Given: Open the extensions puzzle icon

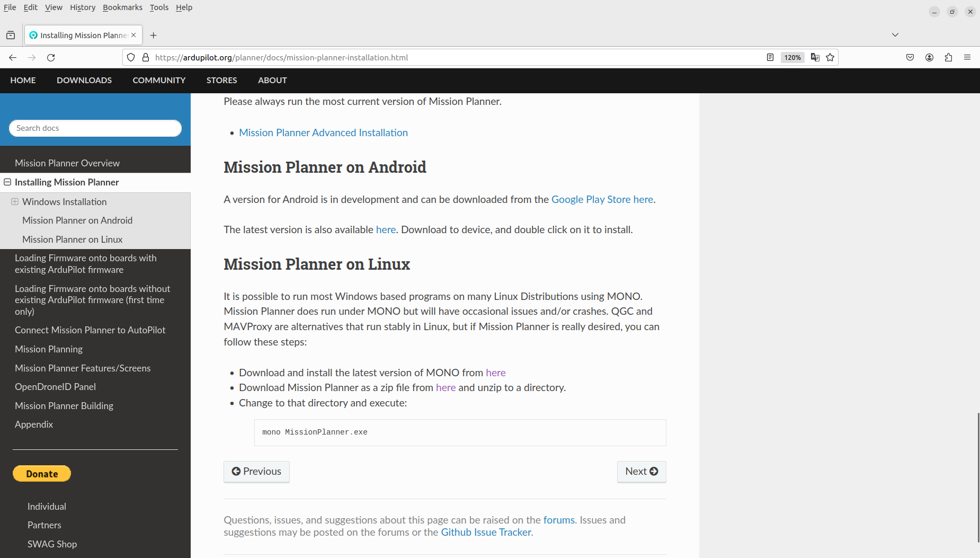Looking at the screenshot, I should [948, 57].
